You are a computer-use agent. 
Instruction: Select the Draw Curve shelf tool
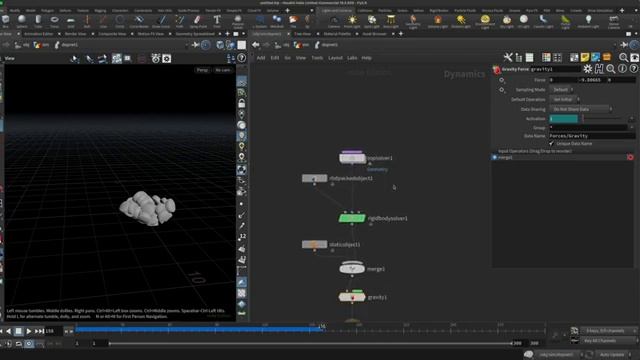click(161, 21)
